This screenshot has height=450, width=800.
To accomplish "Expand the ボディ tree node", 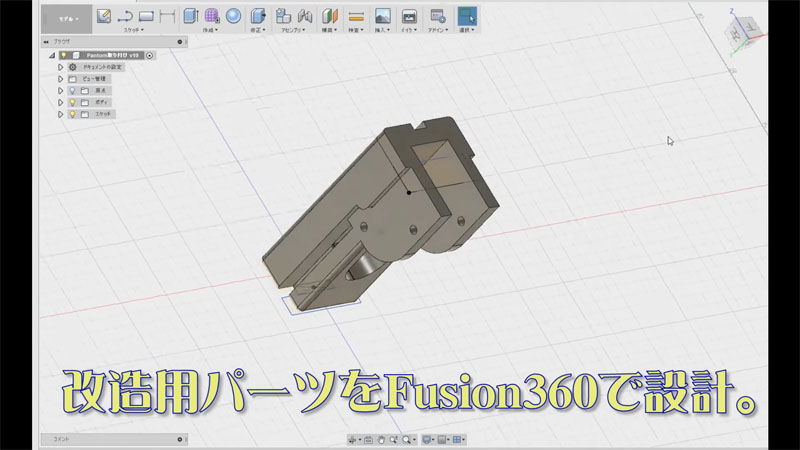I will pos(60,102).
